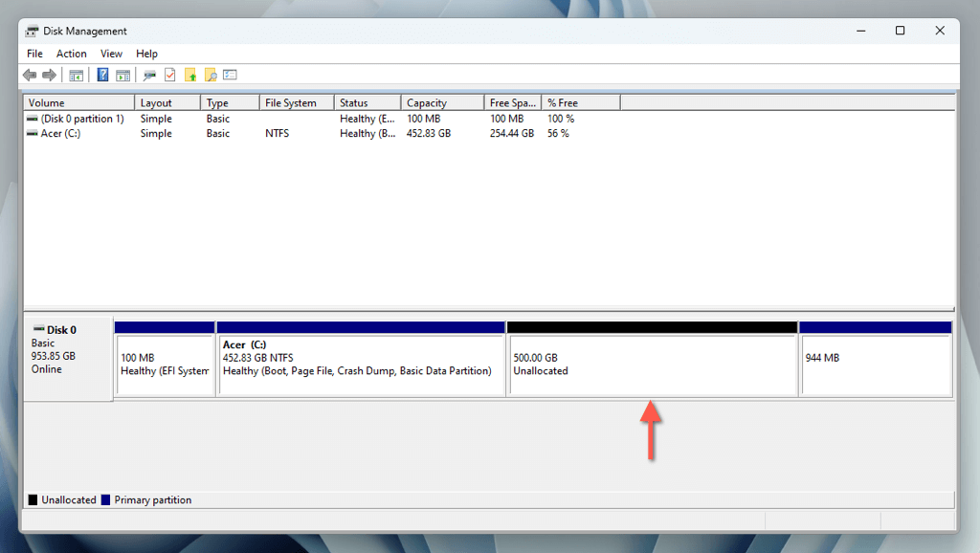Open the Action menu

(71, 54)
